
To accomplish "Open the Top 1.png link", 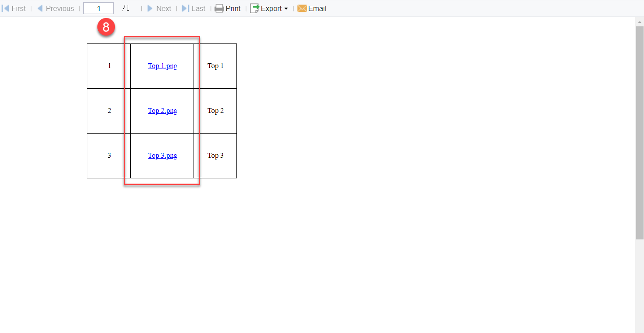I will 162,66.
